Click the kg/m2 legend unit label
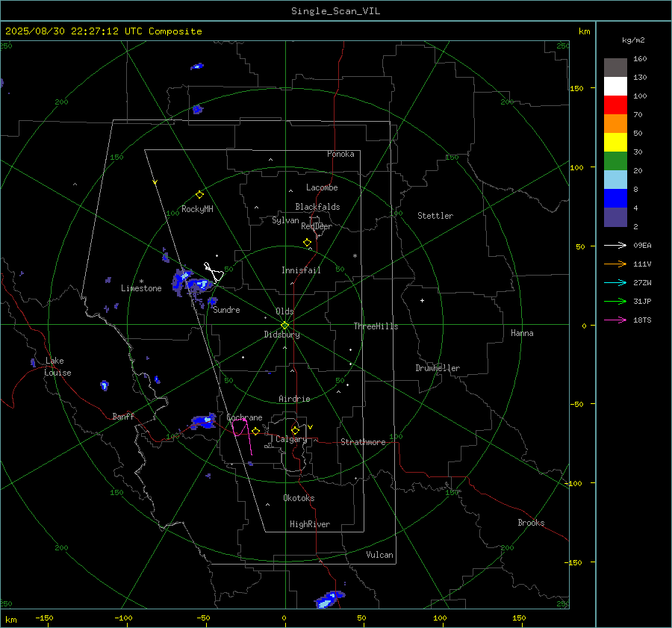Viewport: 672px width, 628px height. point(633,40)
